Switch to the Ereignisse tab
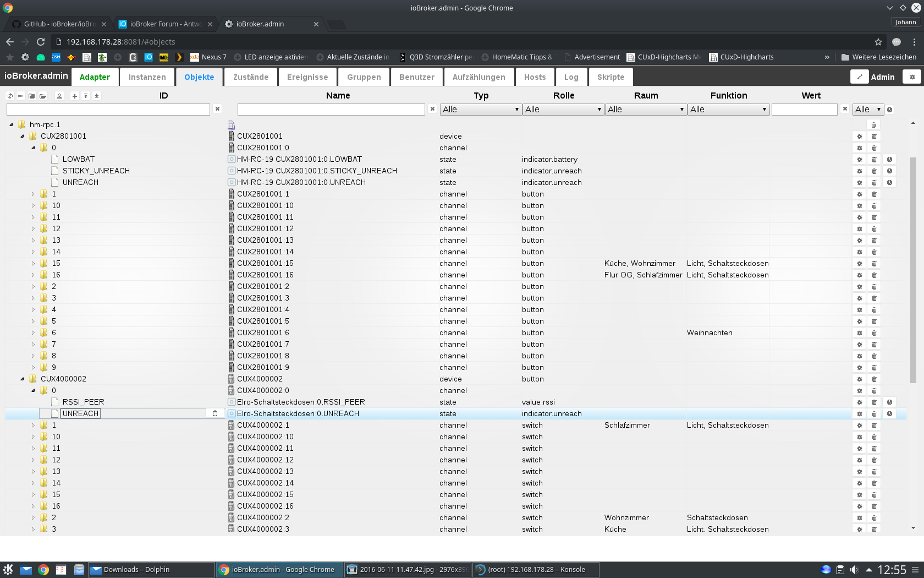 tap(307, 77)
